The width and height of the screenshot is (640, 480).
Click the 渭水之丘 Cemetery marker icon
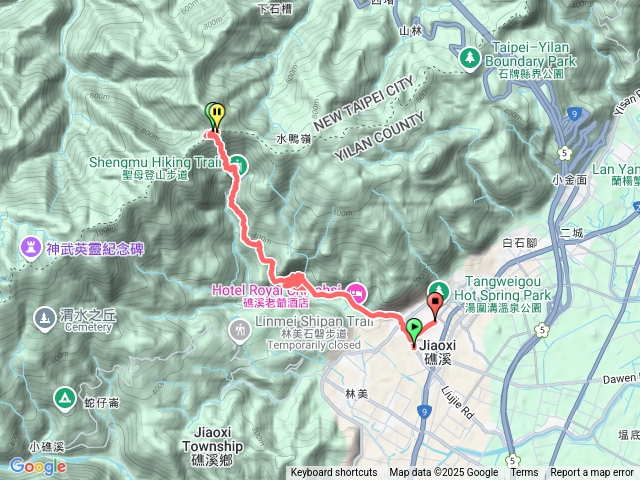click(x=45, y=317)
